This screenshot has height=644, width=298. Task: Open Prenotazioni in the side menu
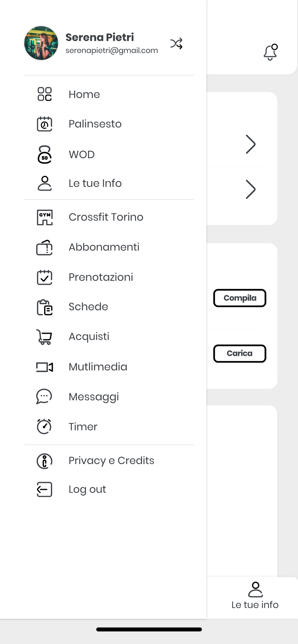pyautogui.click(x=101, y=277)
